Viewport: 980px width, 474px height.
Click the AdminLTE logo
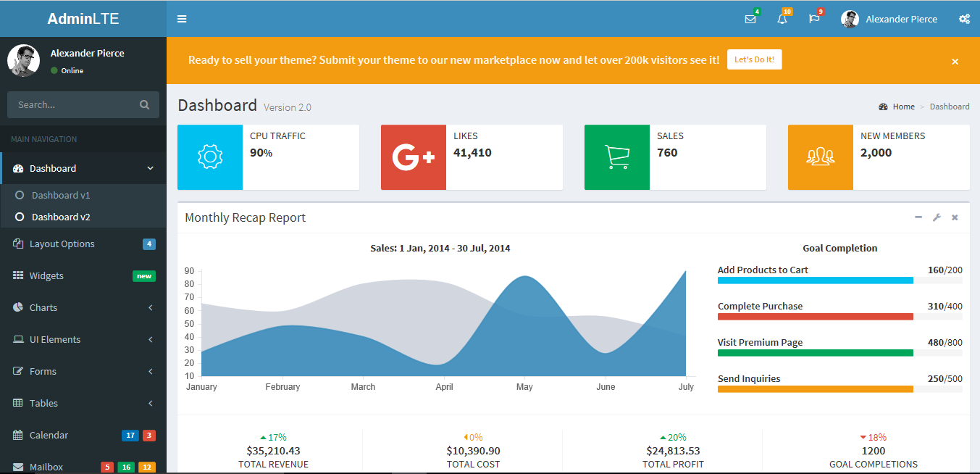point(83,19)
